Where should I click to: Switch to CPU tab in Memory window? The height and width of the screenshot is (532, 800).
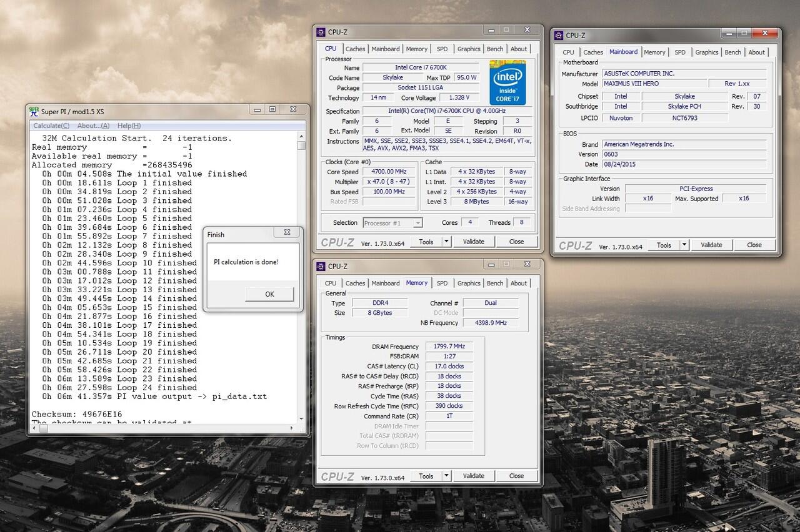tap(331, 283)
